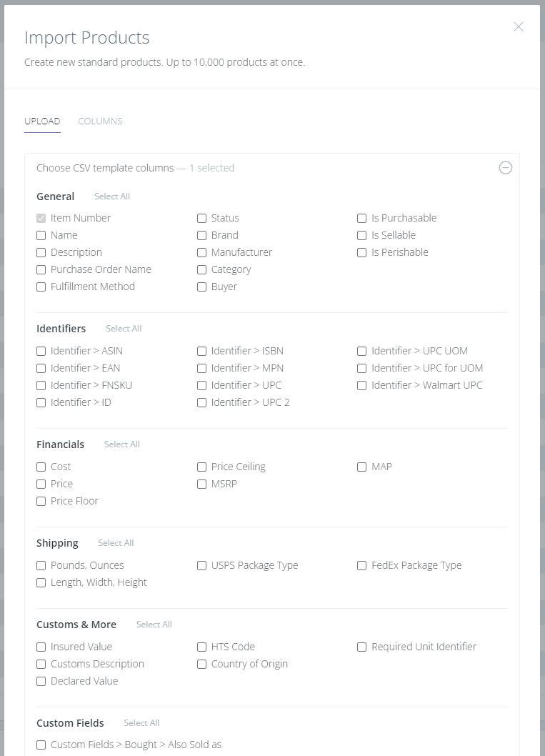Check Identifier > ID
Image resolution: width=545 pixels, height=756 pixels.
[x=41, y=402]
